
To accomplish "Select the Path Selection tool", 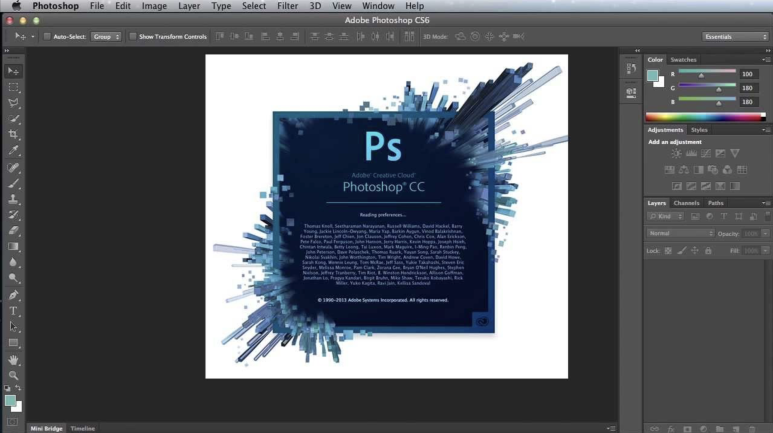I will 13,326.
